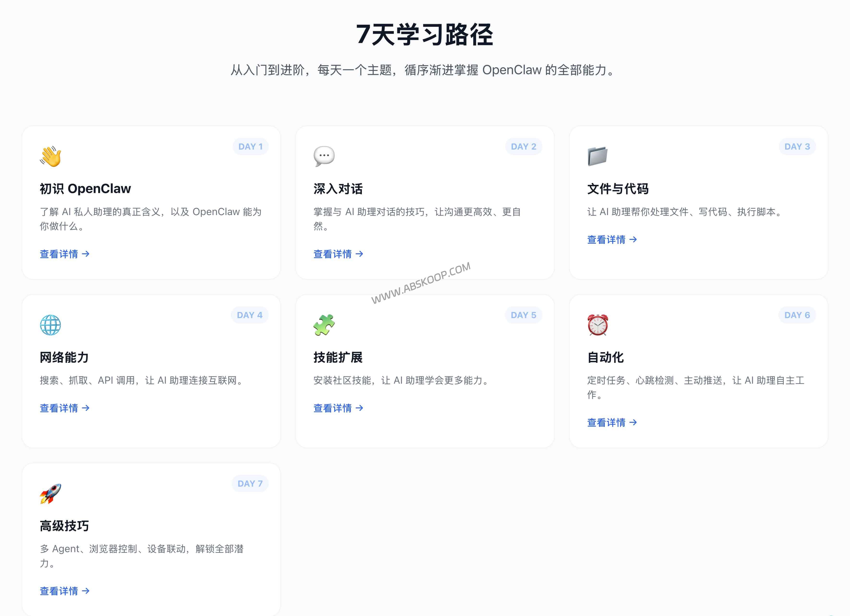The image size is (850, 616).
Task: Click the globe icon on 网络能力 card
Action: pyautogui.click(x=51, y=325)
